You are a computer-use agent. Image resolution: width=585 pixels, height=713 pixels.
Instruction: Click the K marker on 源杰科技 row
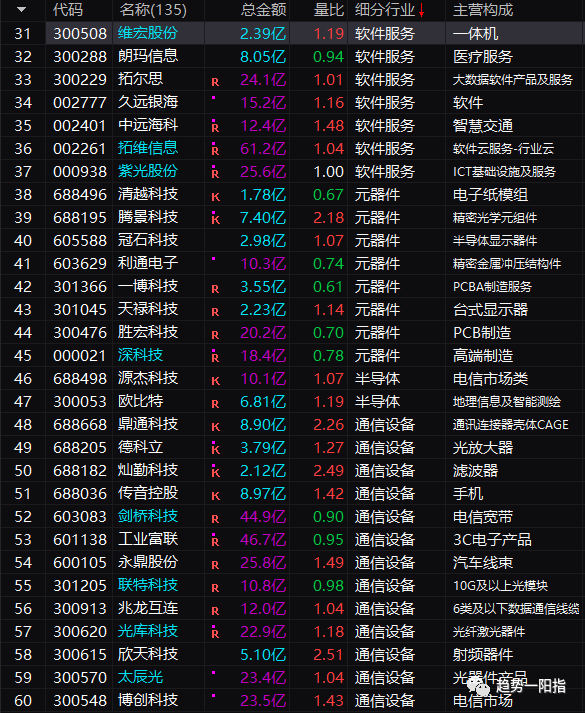click(215, 381)
